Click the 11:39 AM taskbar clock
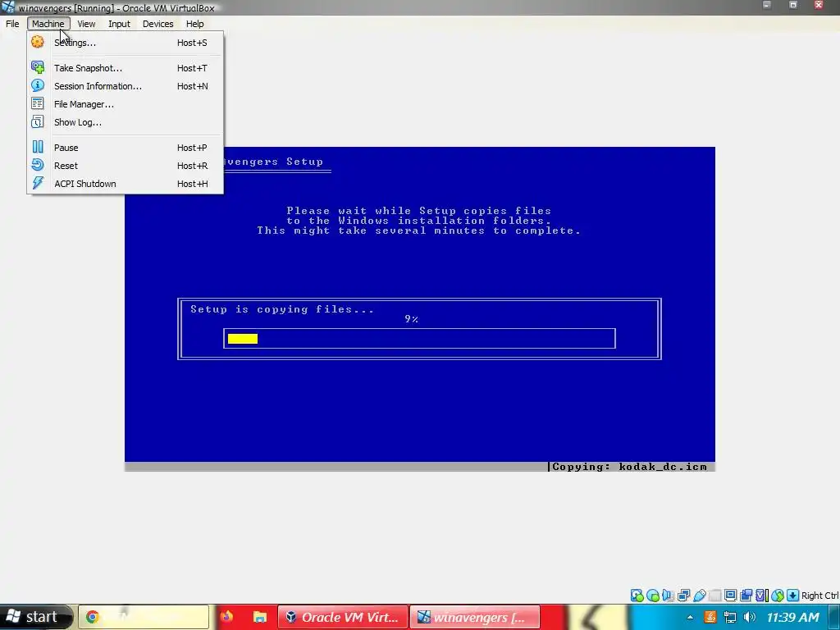This screenshot has width=840, height=630. click(x=793, y=618)
